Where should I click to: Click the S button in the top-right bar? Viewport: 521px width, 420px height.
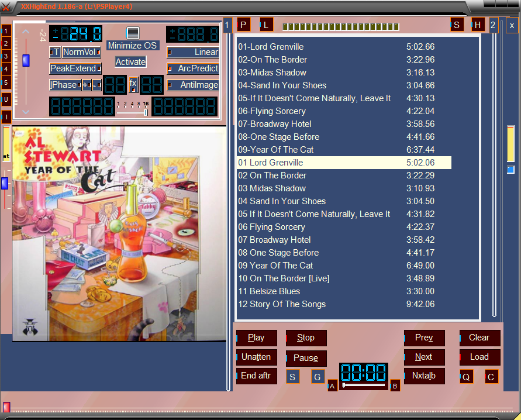pos(457,25)
